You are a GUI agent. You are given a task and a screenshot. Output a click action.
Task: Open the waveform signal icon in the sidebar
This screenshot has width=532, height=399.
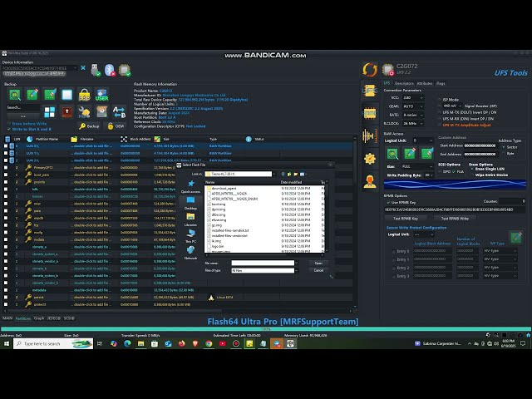370,135
